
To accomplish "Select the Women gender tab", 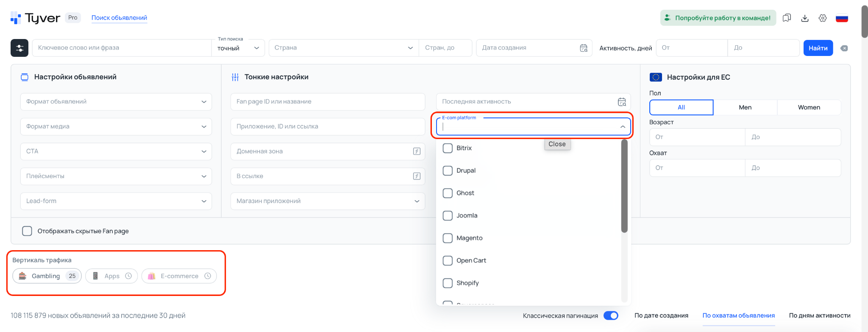I will (809, 107).
